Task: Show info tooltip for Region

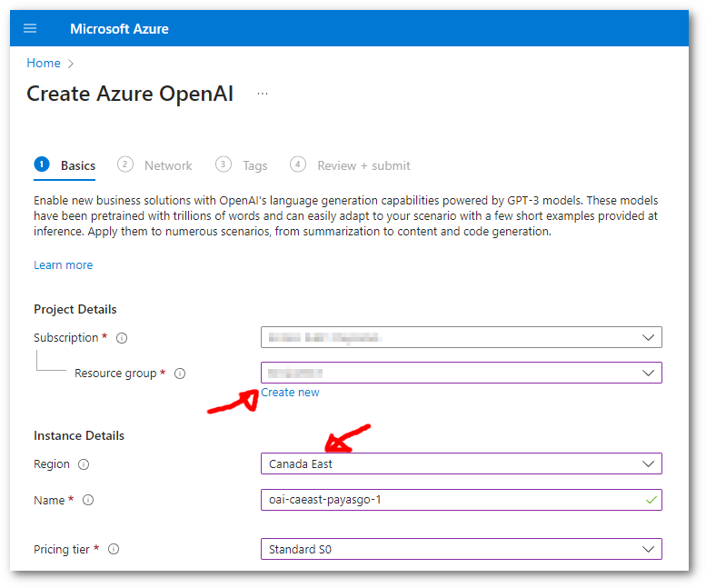Action: 84,464
